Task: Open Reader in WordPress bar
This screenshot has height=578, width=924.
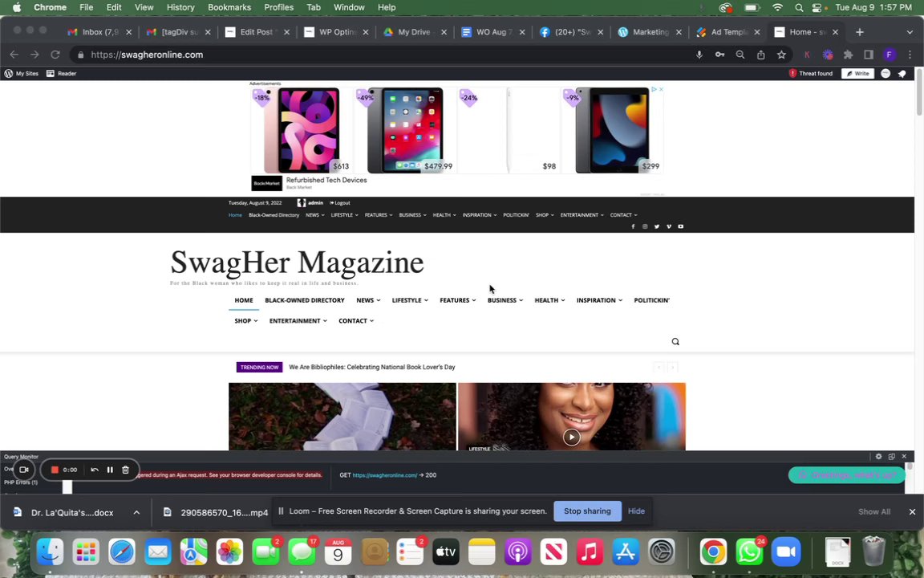Action: pyautogui.click(x=62, y=74)
